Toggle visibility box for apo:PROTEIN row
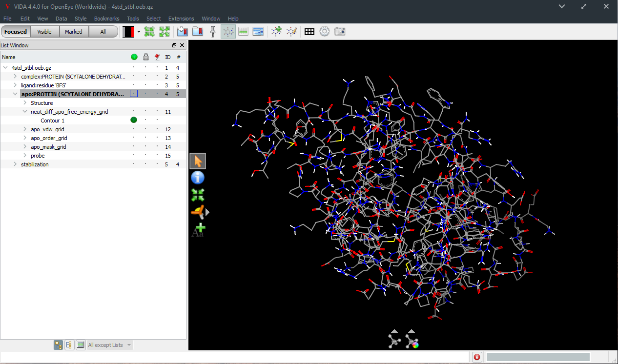Screen dimensions: 618x364 tap(134, 94)
